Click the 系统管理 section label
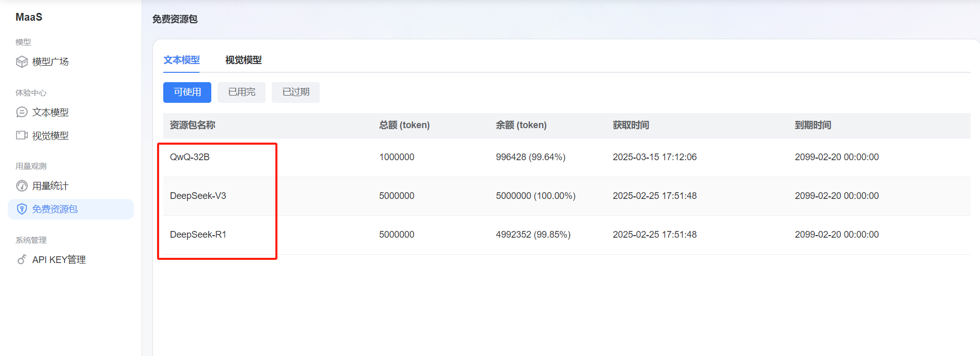The image size is (980, 356). point(31,240)
